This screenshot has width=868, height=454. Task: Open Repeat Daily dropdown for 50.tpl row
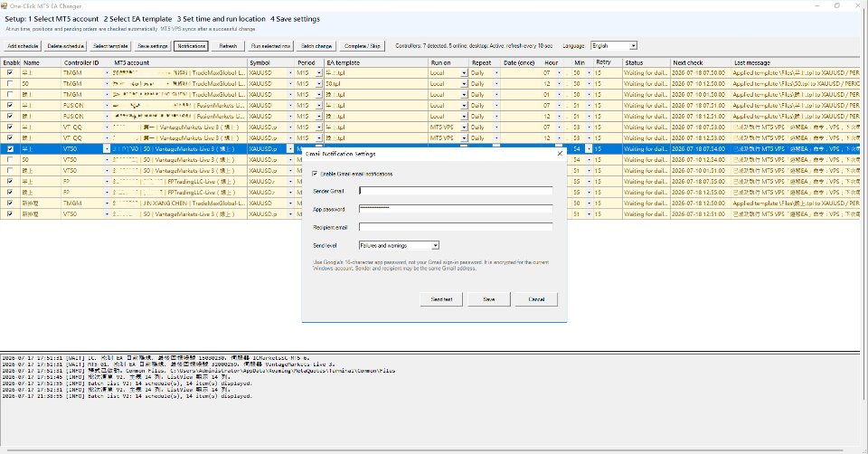click(x=496, y=83)
